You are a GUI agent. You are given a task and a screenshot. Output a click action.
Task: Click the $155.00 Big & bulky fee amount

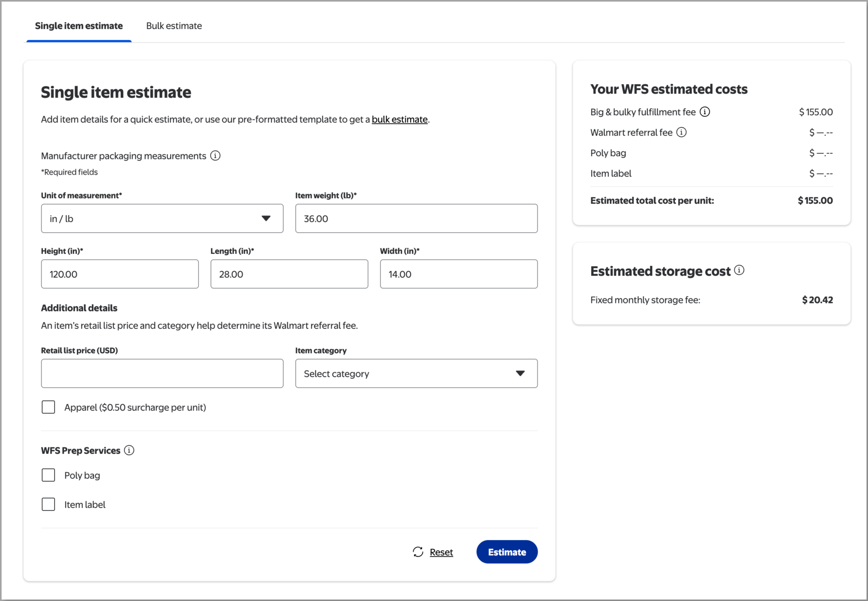pyautogui.click(x=816, y=112)
